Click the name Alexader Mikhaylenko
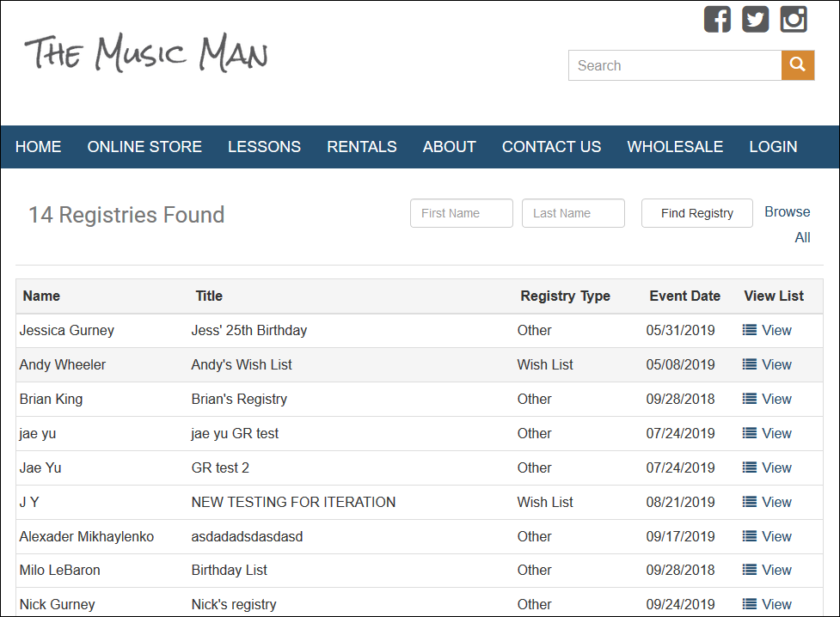840x617 pixels. pos(86,536)
